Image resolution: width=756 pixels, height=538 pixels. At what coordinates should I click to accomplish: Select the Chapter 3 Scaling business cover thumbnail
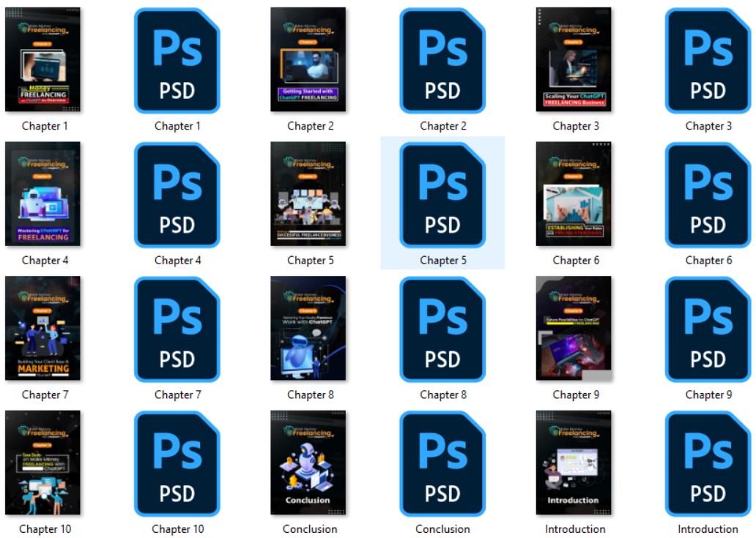[x=574, y=60]
